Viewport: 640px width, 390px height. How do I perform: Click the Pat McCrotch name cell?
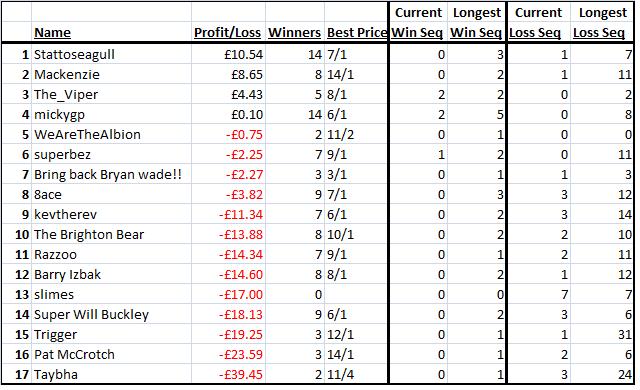tap(74, 355)
